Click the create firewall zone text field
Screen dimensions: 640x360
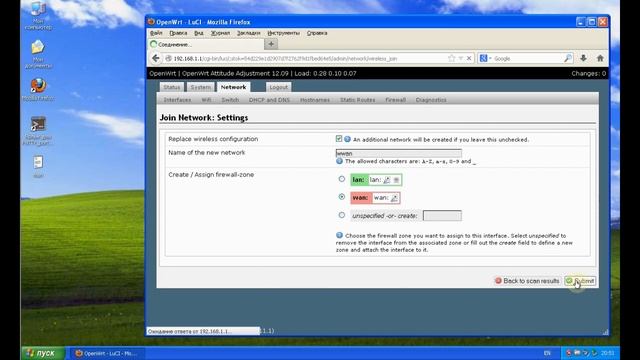[442, 216]
